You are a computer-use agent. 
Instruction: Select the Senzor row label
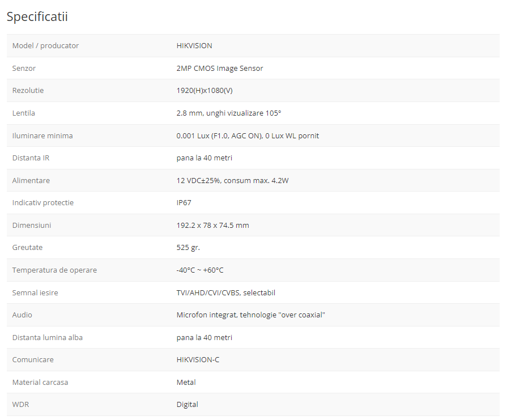[x=24, y=68]
